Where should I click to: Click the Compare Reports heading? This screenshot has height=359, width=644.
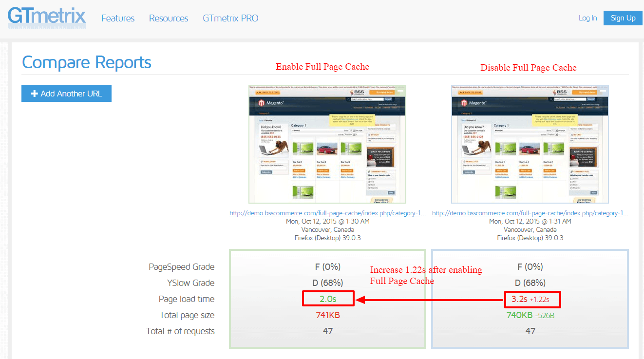pos(87,63)
